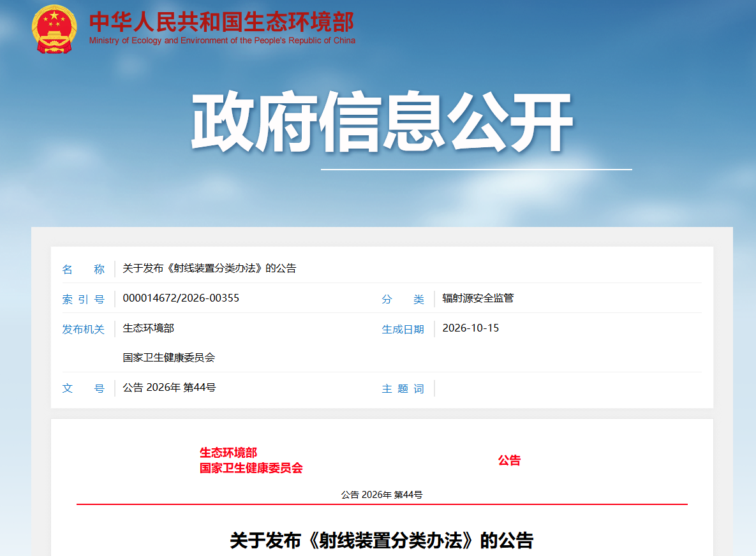756x556 pixels.
Task: Click the red 国家卫生健康委员会 document header
Action: [251, 468]
